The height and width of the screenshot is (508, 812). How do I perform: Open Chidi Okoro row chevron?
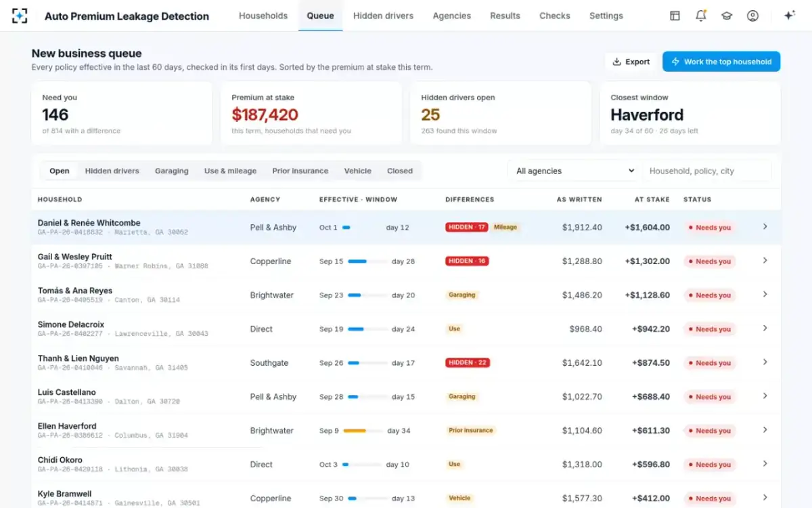[765, 464]
